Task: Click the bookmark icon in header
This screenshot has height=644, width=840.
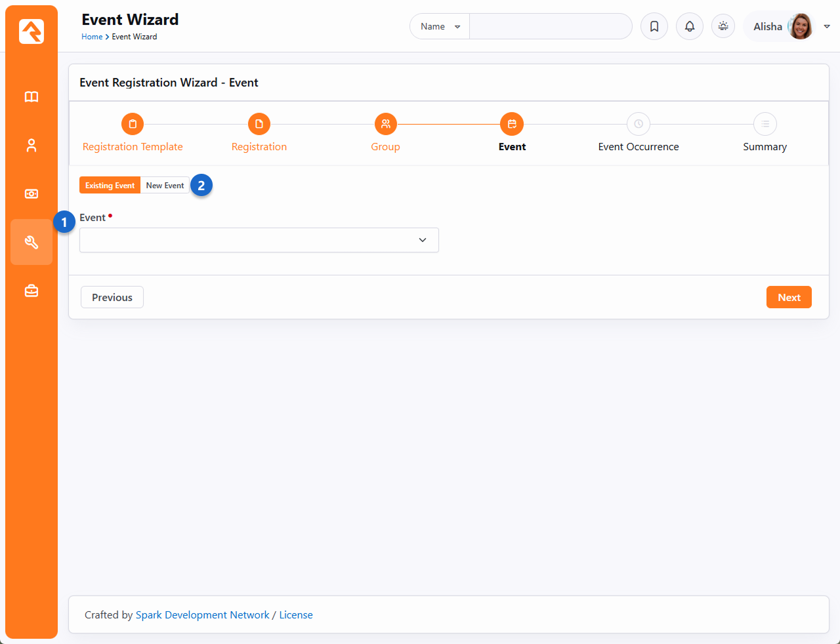Action: click(654, 26)
